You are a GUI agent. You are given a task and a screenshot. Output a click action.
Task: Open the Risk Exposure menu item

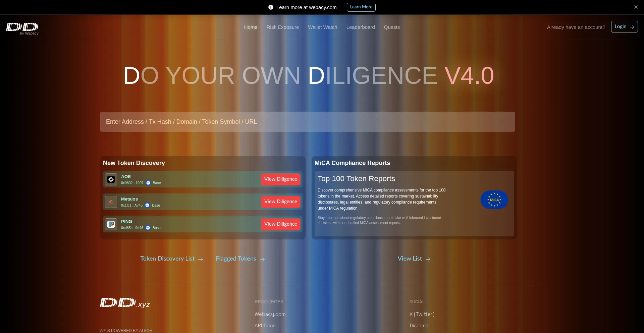[x=282, y=27]
